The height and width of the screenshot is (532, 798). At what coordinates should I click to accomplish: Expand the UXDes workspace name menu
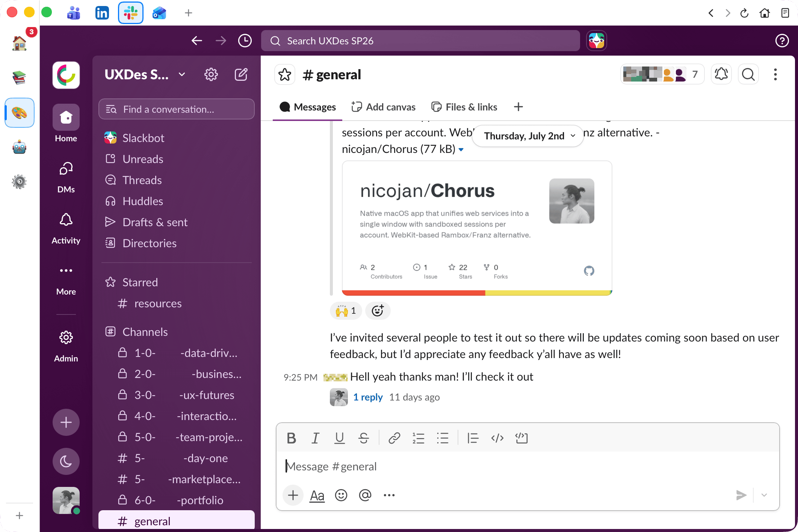[x=145, y=74]
